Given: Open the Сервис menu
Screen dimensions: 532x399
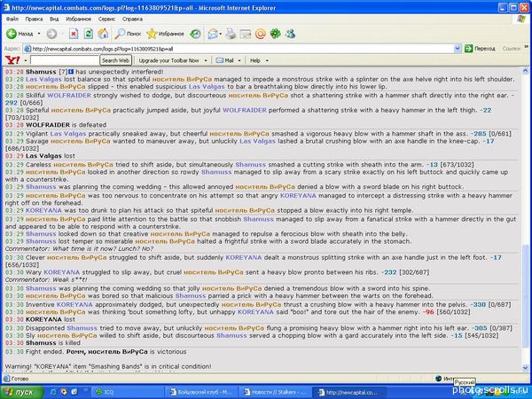Looking at the screenshot, I should click(x=107, y=19).
